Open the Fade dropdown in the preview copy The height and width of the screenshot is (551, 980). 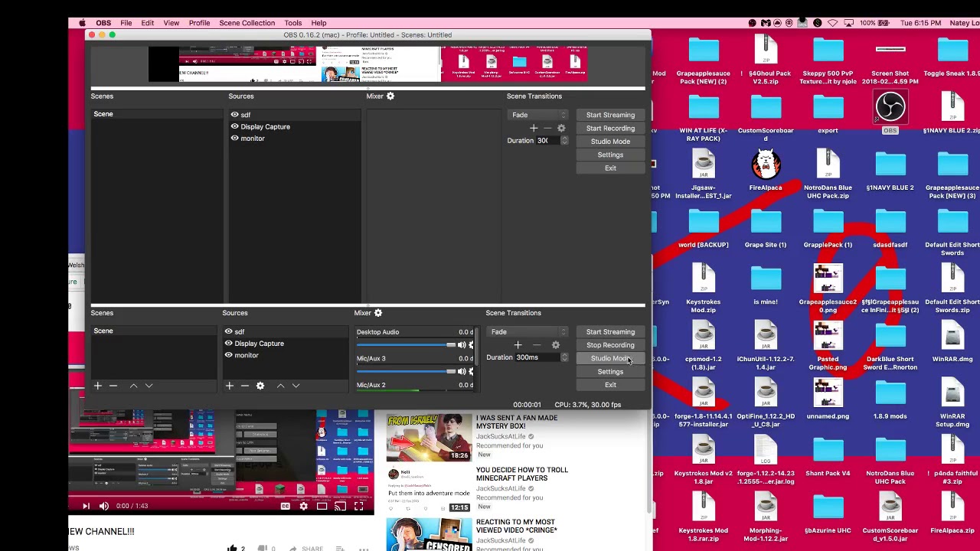[539, 115]
